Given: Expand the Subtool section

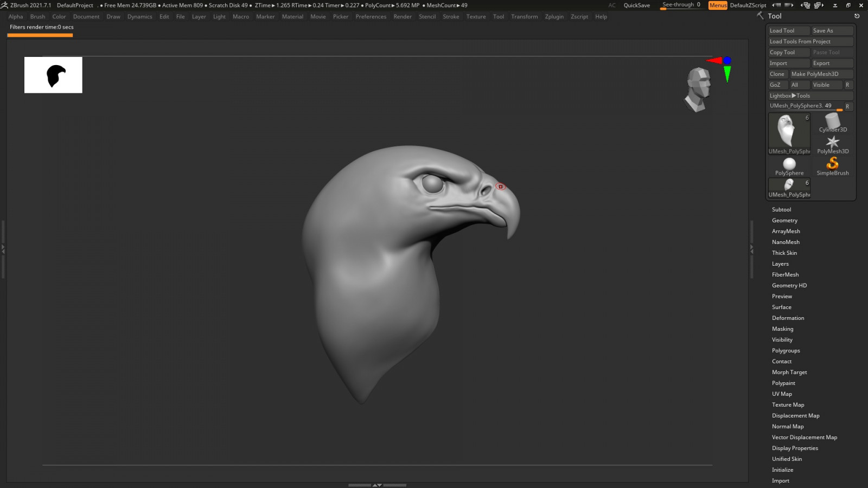Looking at the screenshot, I should [781, 210].
